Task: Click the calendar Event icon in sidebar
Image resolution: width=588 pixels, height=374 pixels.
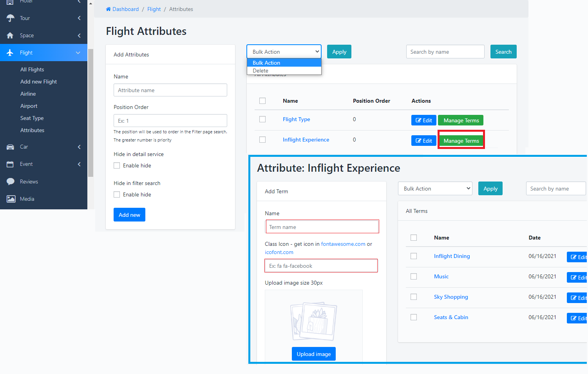Action: [x=10, y=164]
